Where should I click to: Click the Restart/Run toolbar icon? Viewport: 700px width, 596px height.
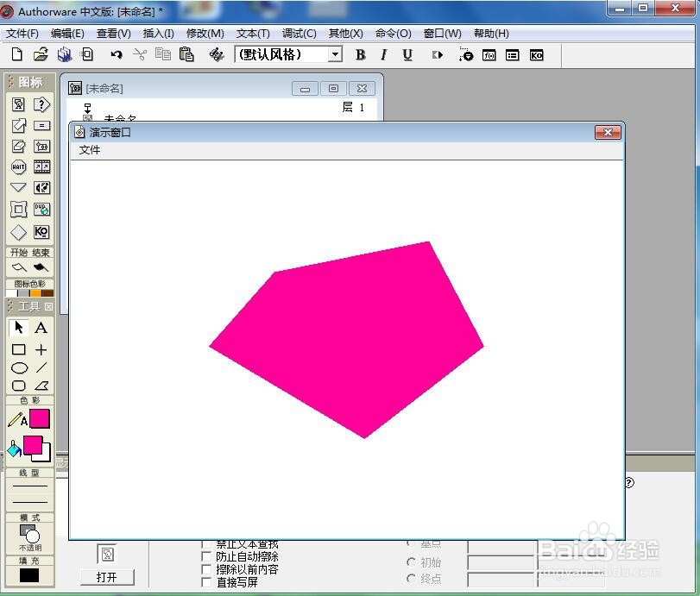click(438, 55)
